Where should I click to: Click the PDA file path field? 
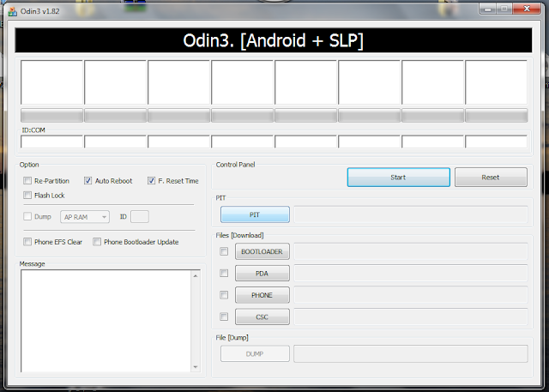(411, 273)
